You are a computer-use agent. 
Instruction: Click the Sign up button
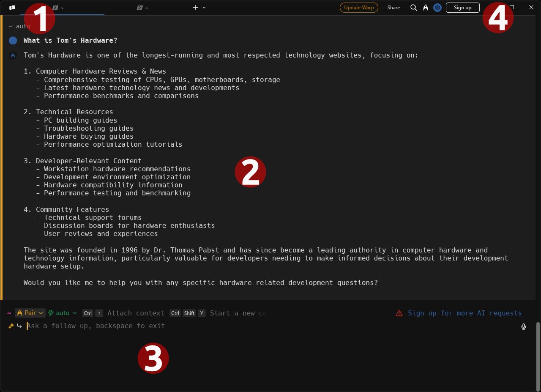pos(462,8)
